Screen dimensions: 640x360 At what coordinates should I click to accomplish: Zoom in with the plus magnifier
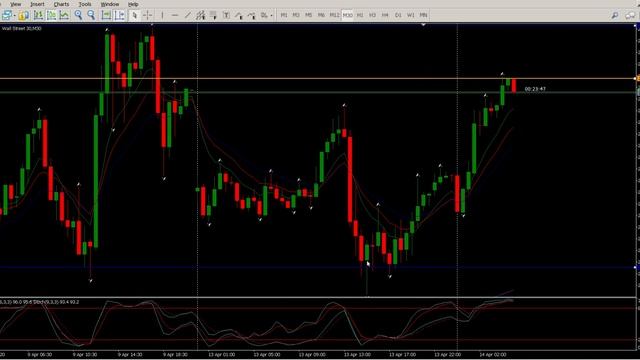78,16
